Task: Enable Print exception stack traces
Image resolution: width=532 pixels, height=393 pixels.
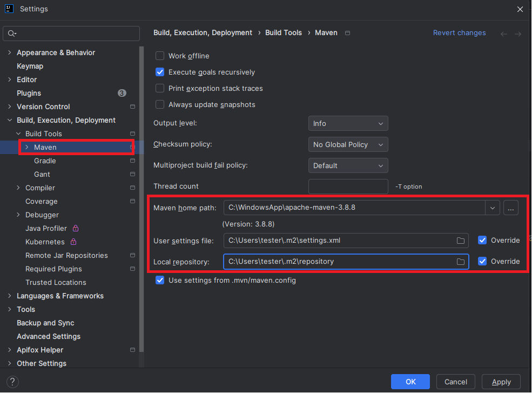Action: (x=160, y=88)
